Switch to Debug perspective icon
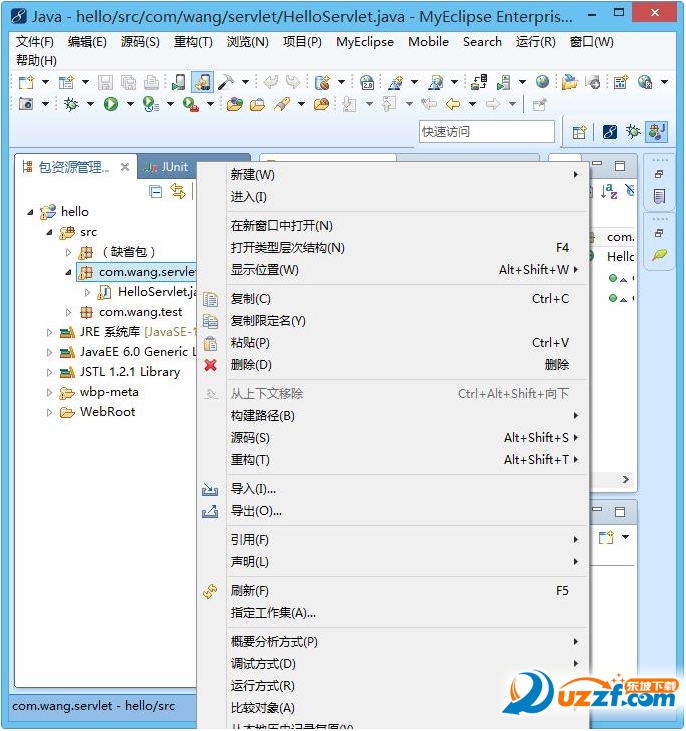The image size is (686, 731). tap(633, 132)
